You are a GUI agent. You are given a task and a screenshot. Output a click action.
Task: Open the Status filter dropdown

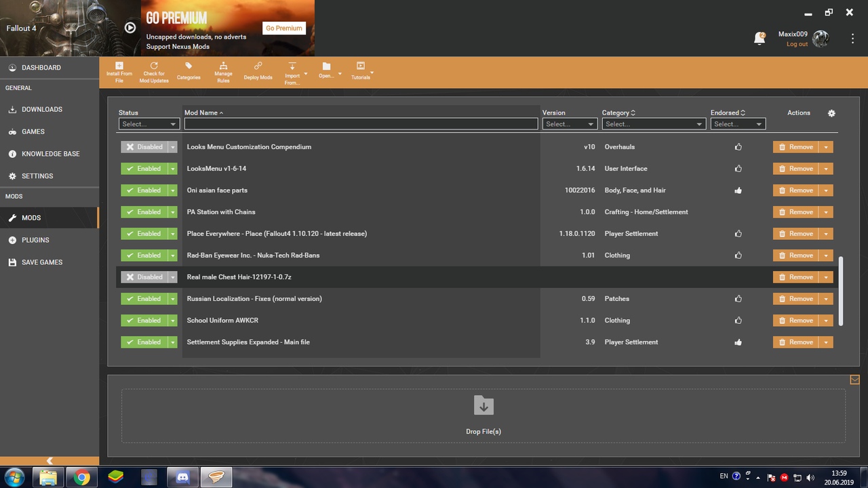(149, 124)
